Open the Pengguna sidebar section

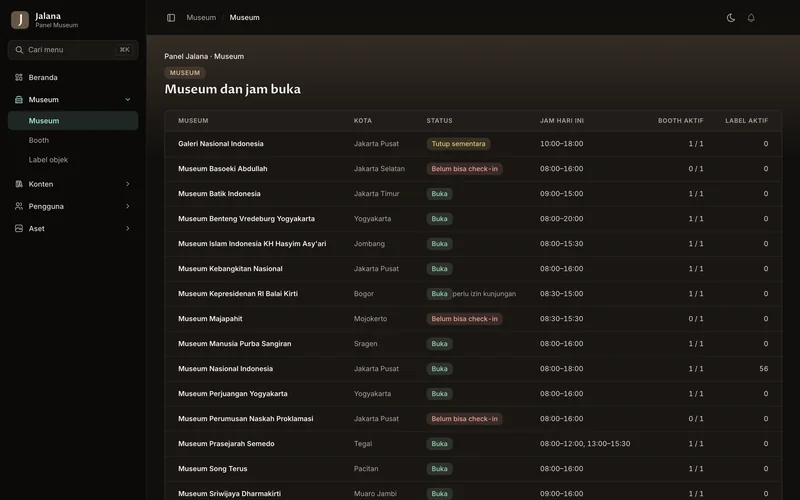pyautogui.click(x=73, y=207)
